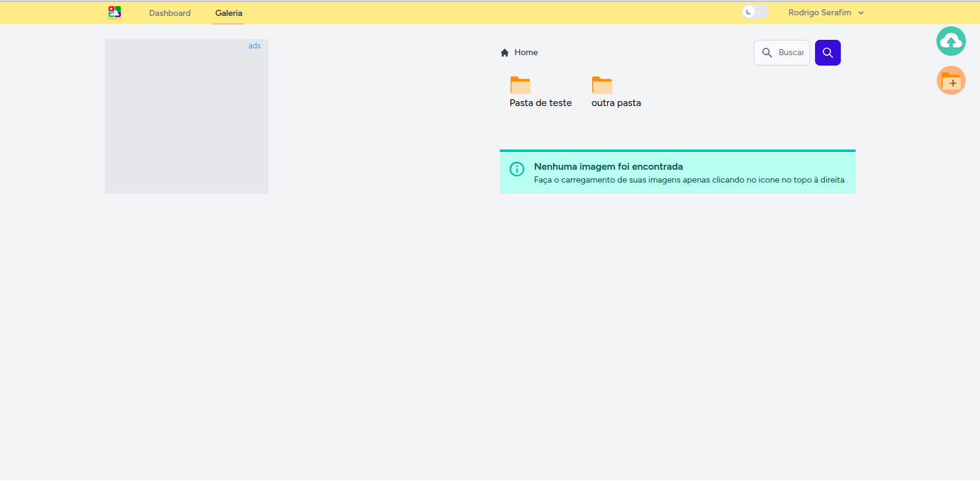This screenshot has height=481, width=980.
Task: Click the info icon in the alert
Action: tap(517, 169)
